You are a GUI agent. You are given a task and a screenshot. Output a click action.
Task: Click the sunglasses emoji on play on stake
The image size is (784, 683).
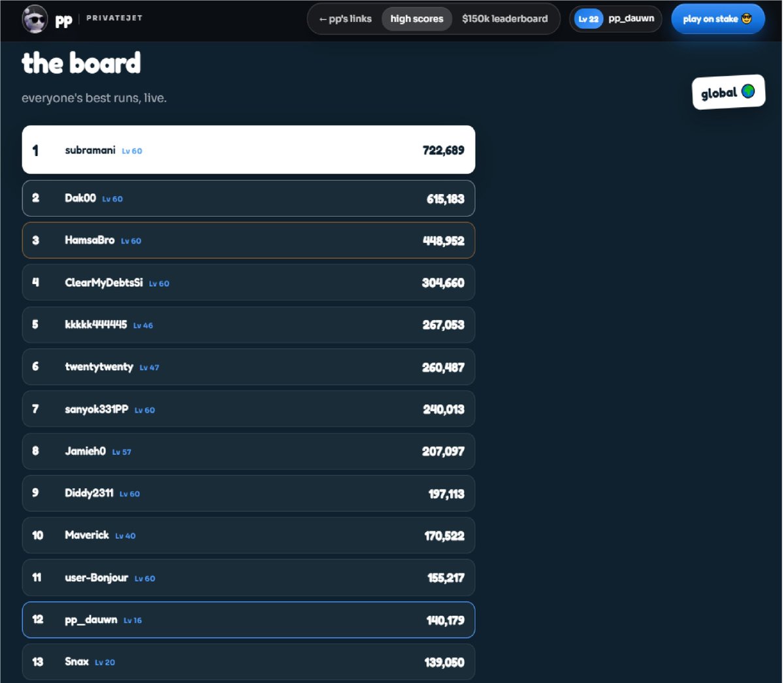(747, 19)
